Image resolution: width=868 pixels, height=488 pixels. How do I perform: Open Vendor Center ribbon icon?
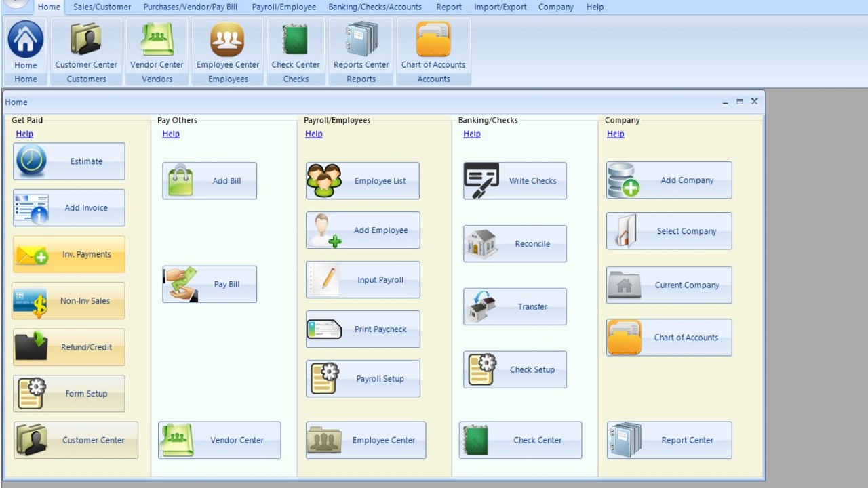[x=157, y=45]
